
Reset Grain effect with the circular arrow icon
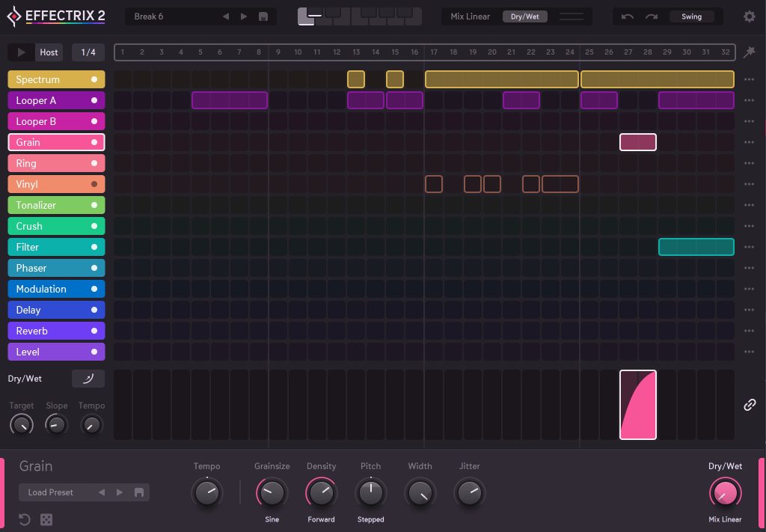25,519
